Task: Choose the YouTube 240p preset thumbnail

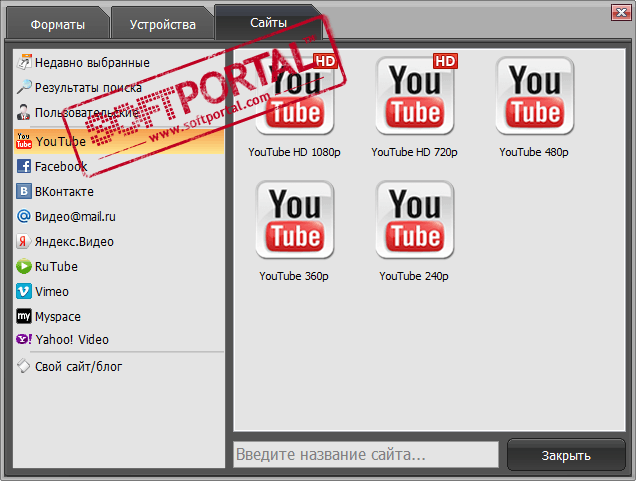Action: click(x=415, y=220)
